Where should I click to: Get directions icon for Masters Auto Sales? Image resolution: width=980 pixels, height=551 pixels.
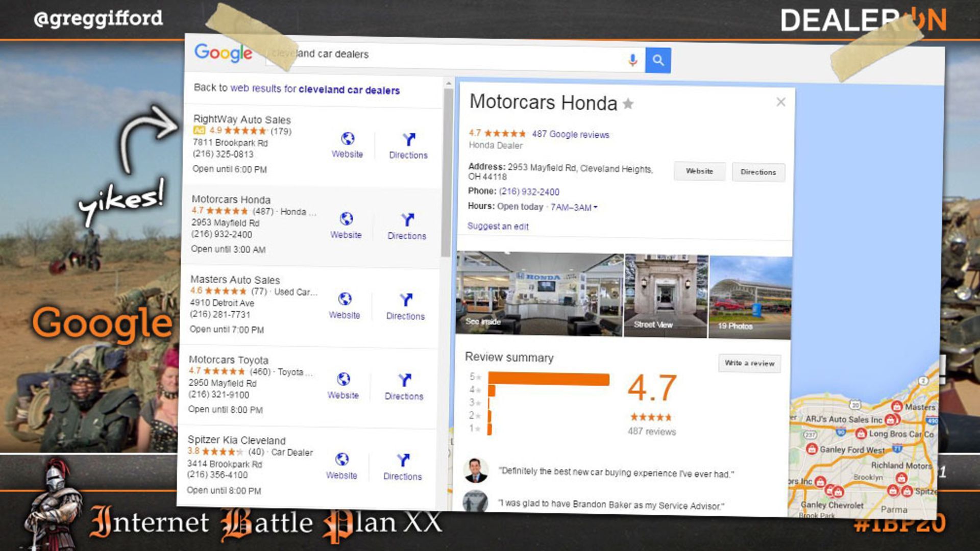tap(406, 299)
